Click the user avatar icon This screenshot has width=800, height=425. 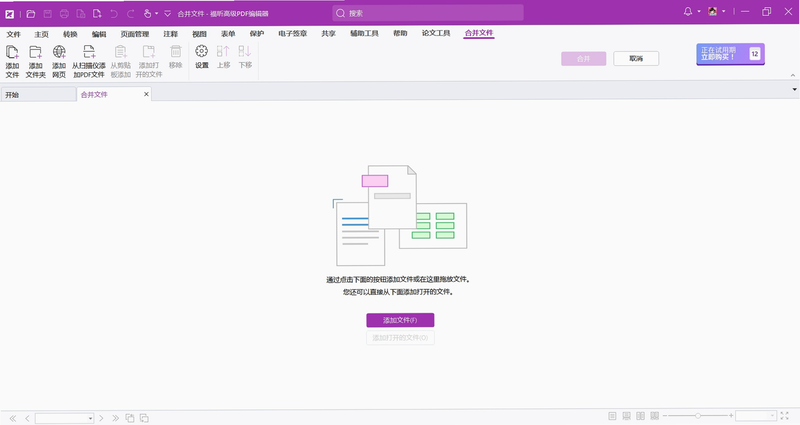click(713, 12)
